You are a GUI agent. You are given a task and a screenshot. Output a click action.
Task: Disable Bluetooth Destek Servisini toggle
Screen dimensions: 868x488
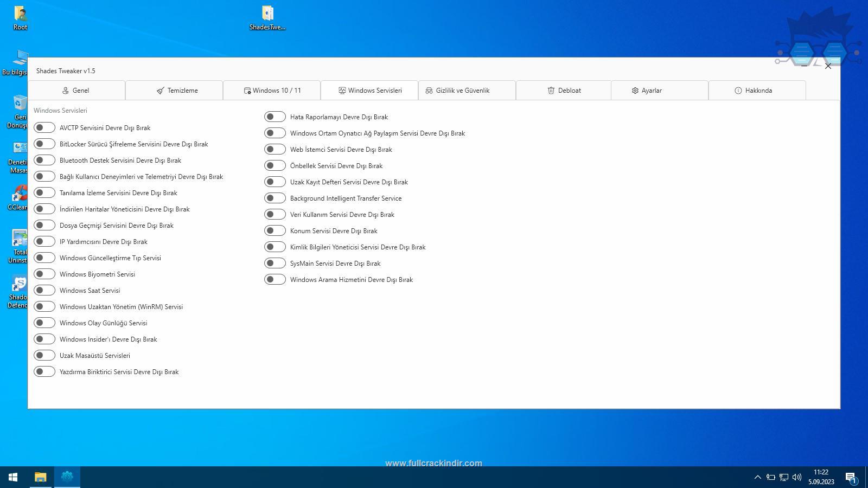pos(44,160)
